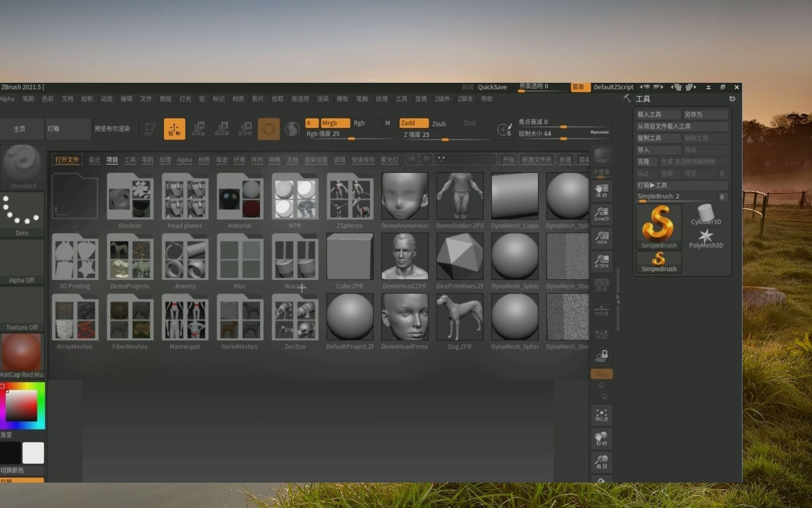Image resolution: width=812 pixels, height=508 pixels.
Task: Toggle Zadd mode
Action: (x=414, y=123)
